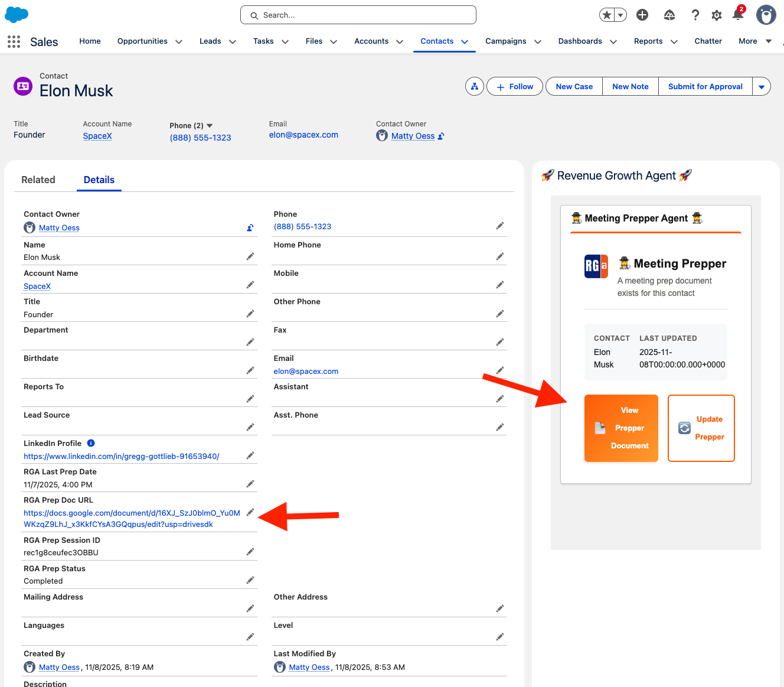The width and height of the screenshot is (784, 687).
Task: Click the View Prepper Document button
Action: point(621,428)
